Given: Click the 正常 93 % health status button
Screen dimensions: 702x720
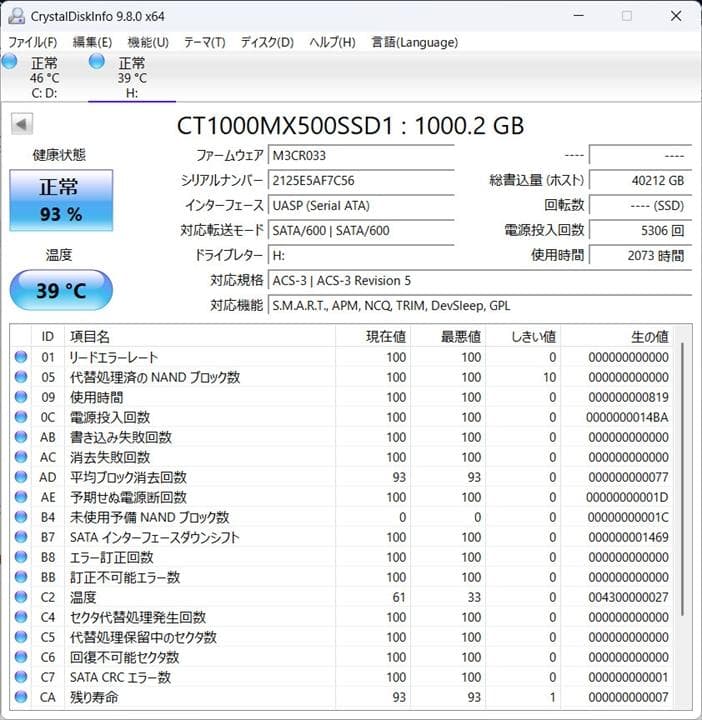Looking at the screenshot, I should (x=61, y=200).
